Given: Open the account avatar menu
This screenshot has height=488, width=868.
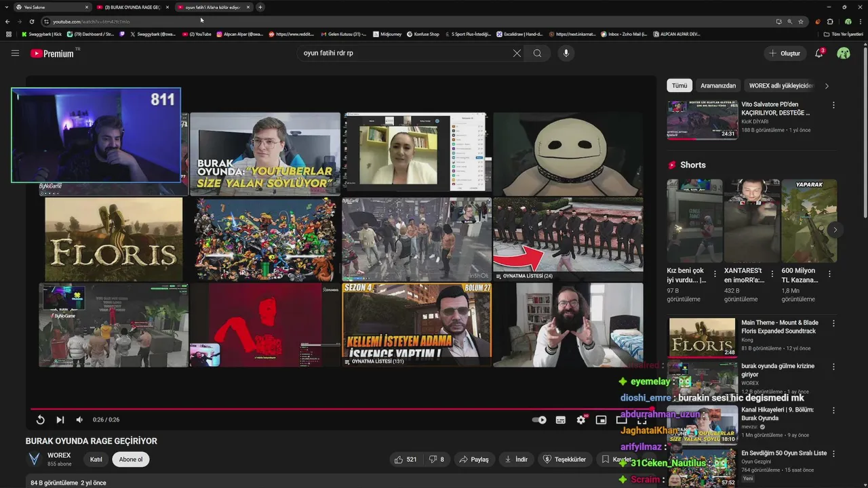Looking at the screenshot, I should (x=844, y=53).
